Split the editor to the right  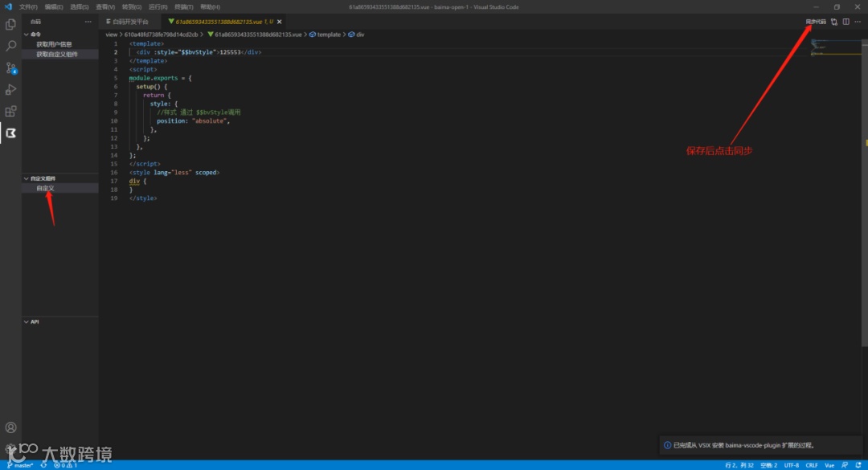[845, 22]
